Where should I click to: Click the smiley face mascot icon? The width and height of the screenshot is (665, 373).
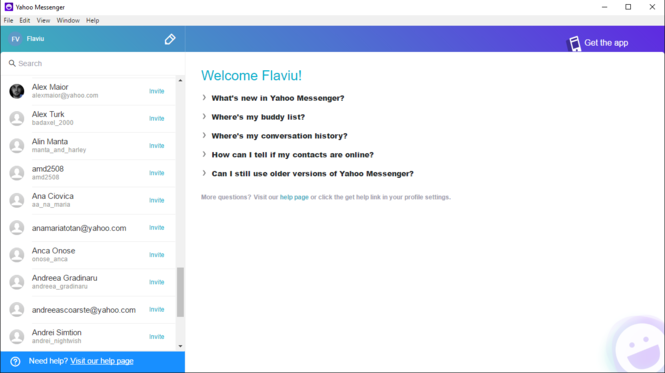pos(640,347)
